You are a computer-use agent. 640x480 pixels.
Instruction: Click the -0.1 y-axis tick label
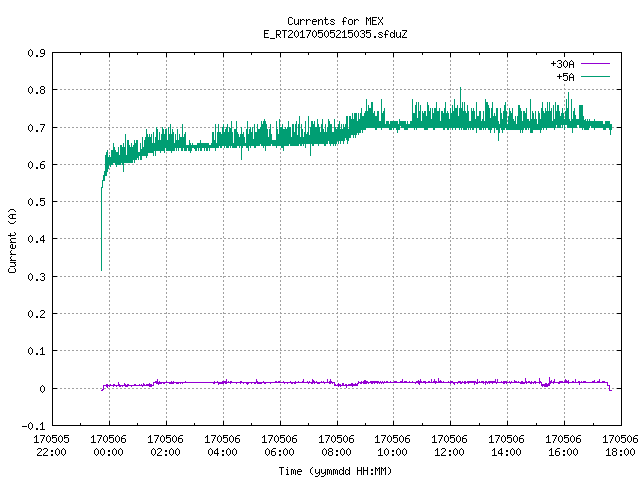pyautogui.click(x=33, y=426)
